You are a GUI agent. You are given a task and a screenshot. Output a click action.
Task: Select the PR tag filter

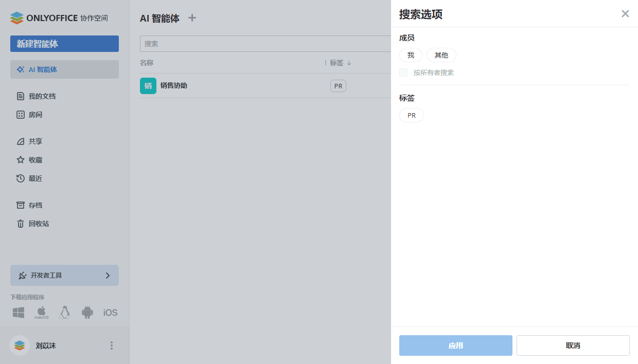[x=411, y=115]
